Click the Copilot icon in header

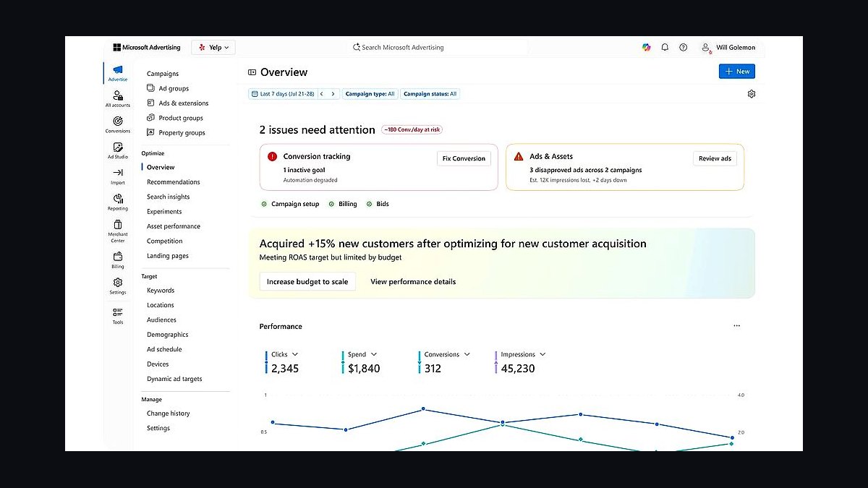coord(646,47)
